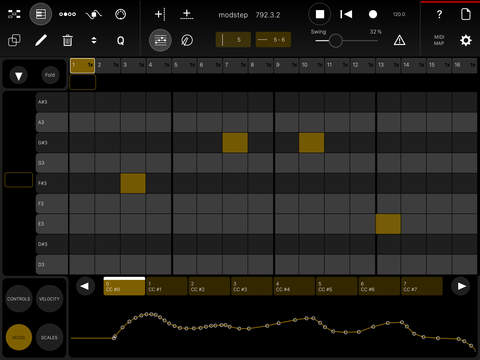Viewport: 480px width, 360px height.
Task: Tap the up-down transpose arrows
Action: coord(94,41)
